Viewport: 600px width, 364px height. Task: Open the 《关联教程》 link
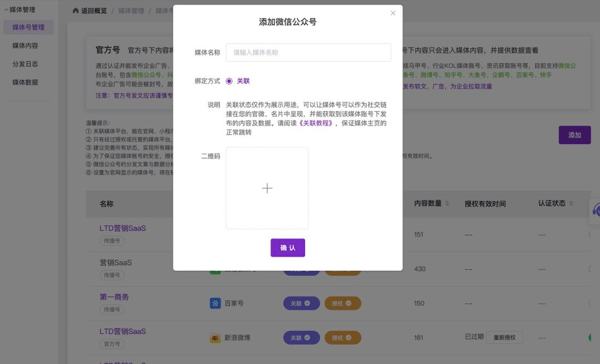point(316,123)
